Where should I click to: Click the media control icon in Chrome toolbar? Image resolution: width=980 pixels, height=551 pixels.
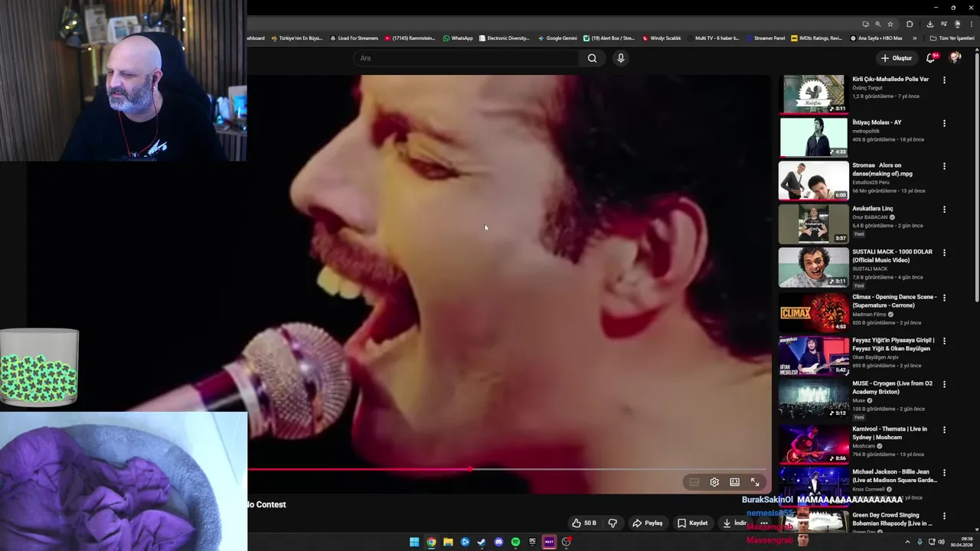point(943,24)
